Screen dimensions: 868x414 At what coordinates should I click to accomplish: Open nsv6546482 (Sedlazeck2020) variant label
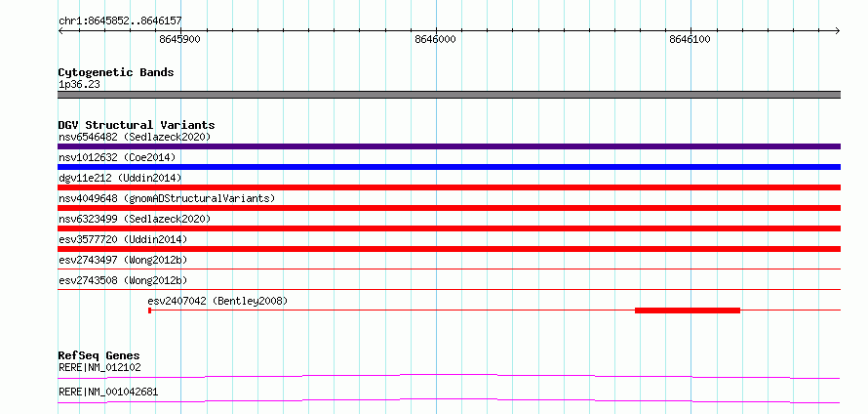135,137
